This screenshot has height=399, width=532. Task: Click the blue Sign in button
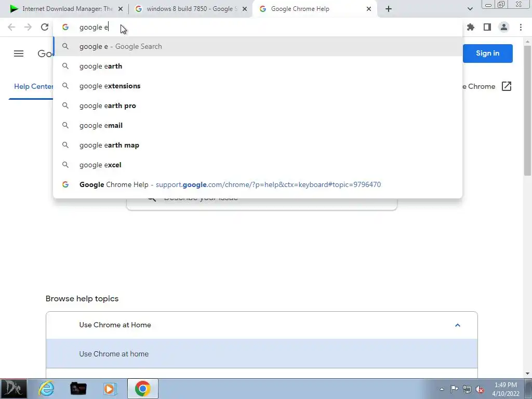(x=487, y=54)
